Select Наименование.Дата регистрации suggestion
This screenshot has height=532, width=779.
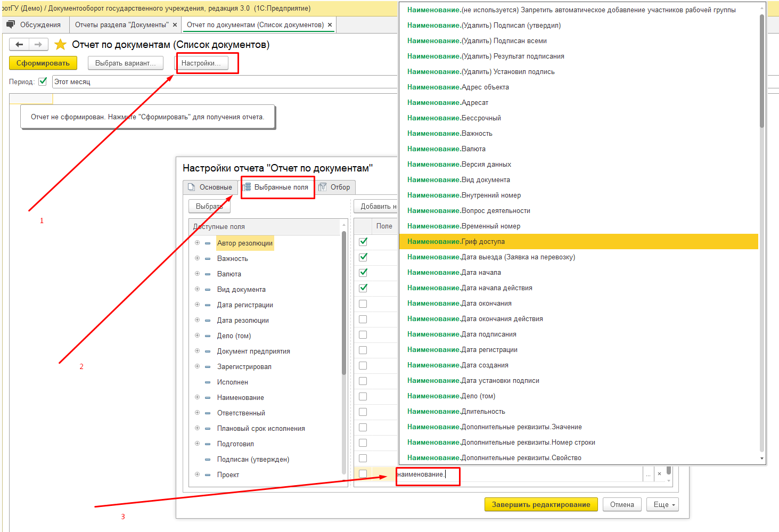coord(578,350)
